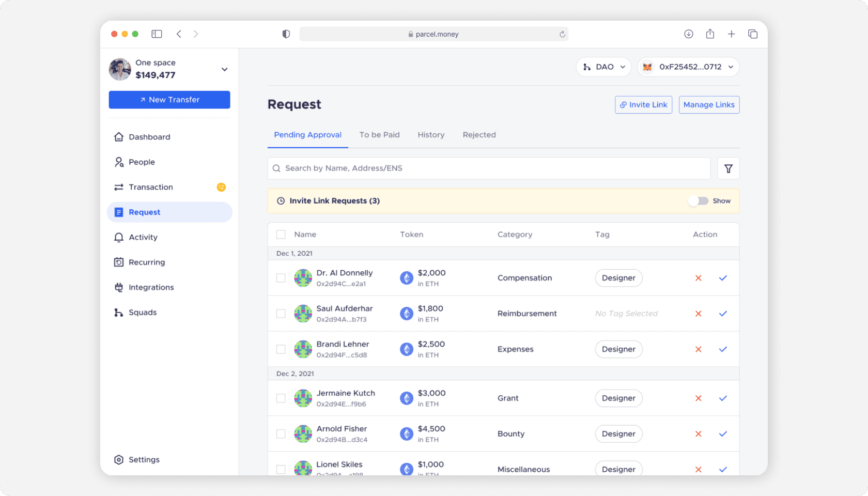
Task: Switch to the To be Paid tab
Action: (380, 135)
